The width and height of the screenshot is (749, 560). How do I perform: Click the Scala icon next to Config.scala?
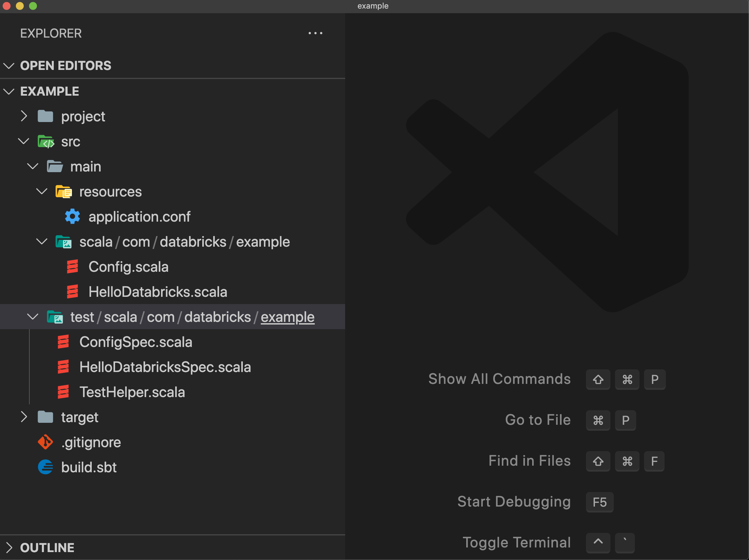click(x=72, y=266)
